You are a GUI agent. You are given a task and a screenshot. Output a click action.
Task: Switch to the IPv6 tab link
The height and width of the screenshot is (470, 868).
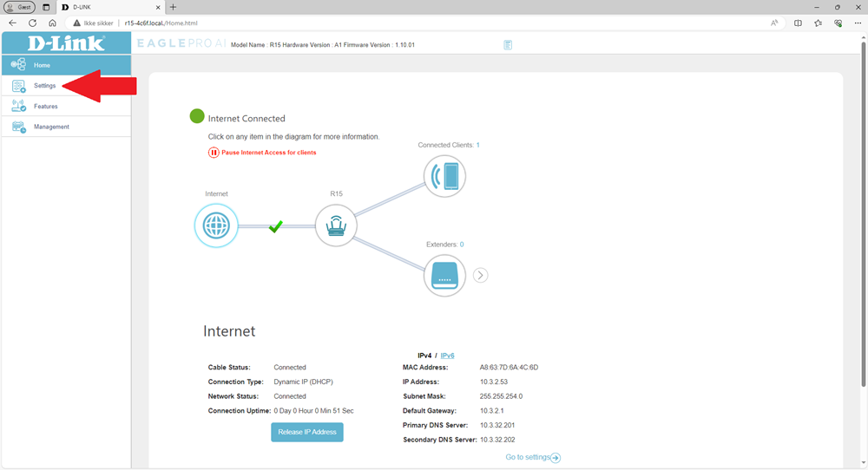447,356
